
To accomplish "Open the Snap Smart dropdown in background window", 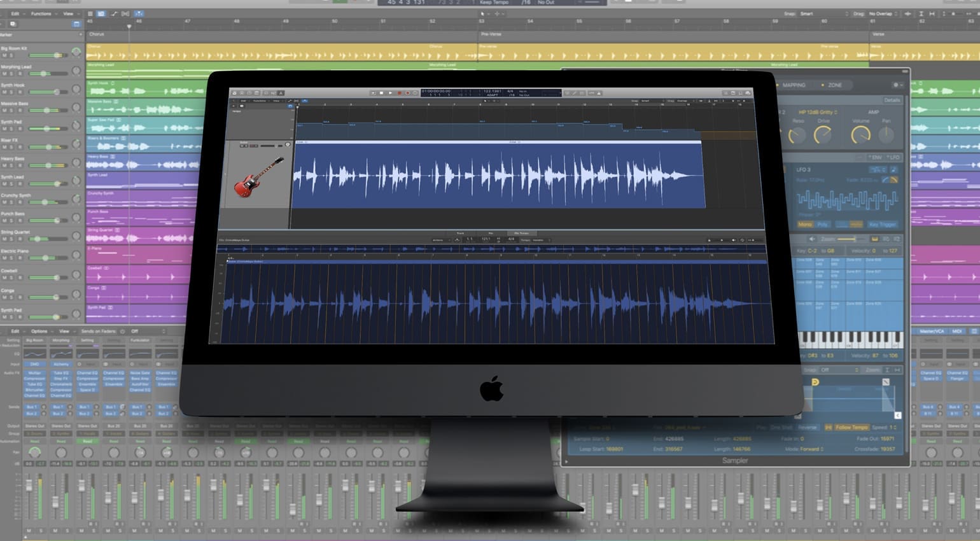I will (x=823, y=13).
